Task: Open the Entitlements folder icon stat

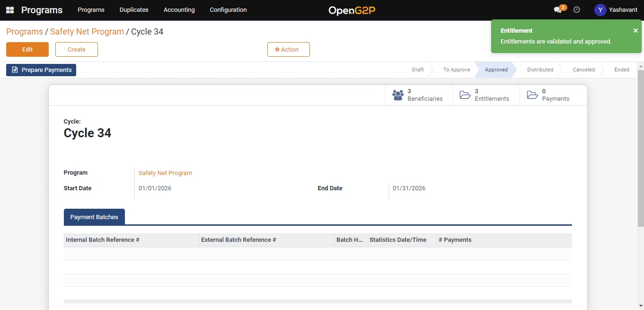Action: pos(465,95)
